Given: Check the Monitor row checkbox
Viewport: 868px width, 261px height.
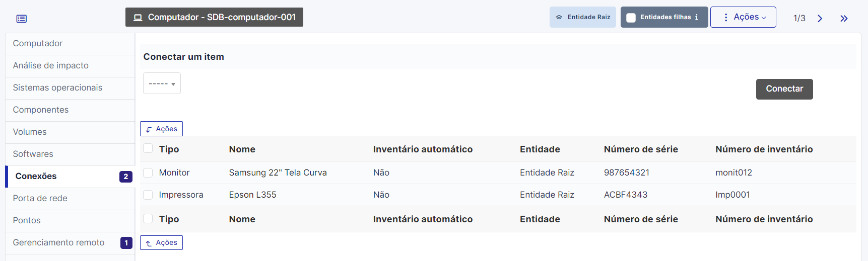Looking at the screenshot, I should 148,172.
